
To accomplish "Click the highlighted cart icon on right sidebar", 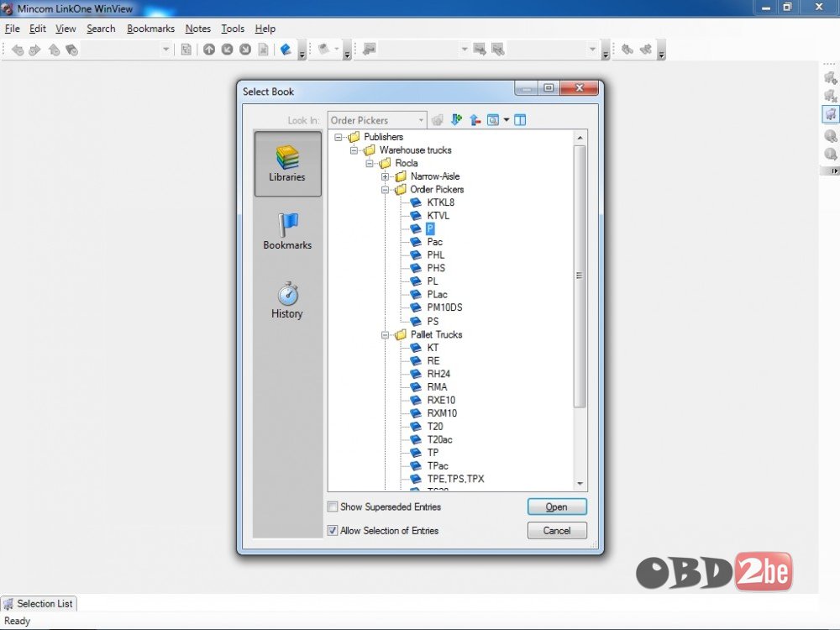I will (831, 114).
